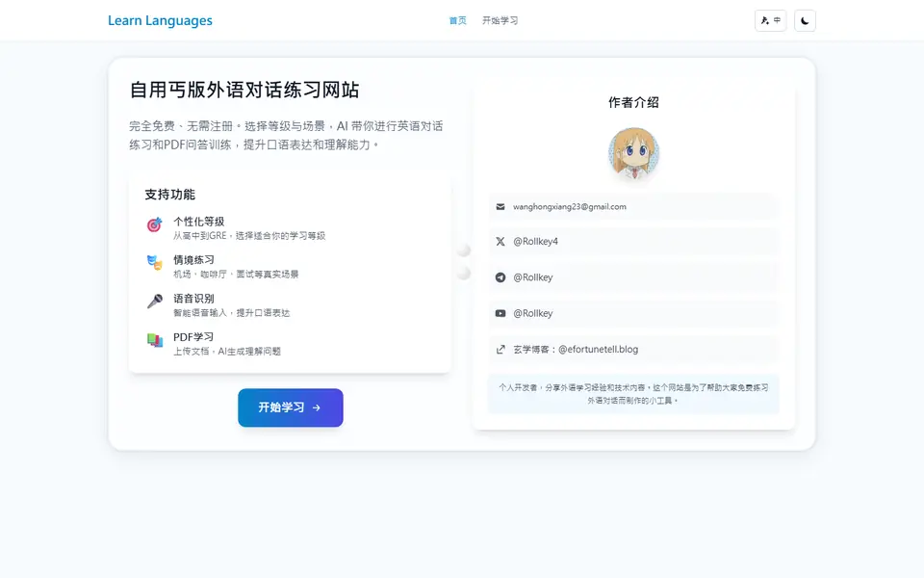Viewport: 924px width, 578px height.
Task: Click the YouTube play icon
Action: click(x=500, y=313)
